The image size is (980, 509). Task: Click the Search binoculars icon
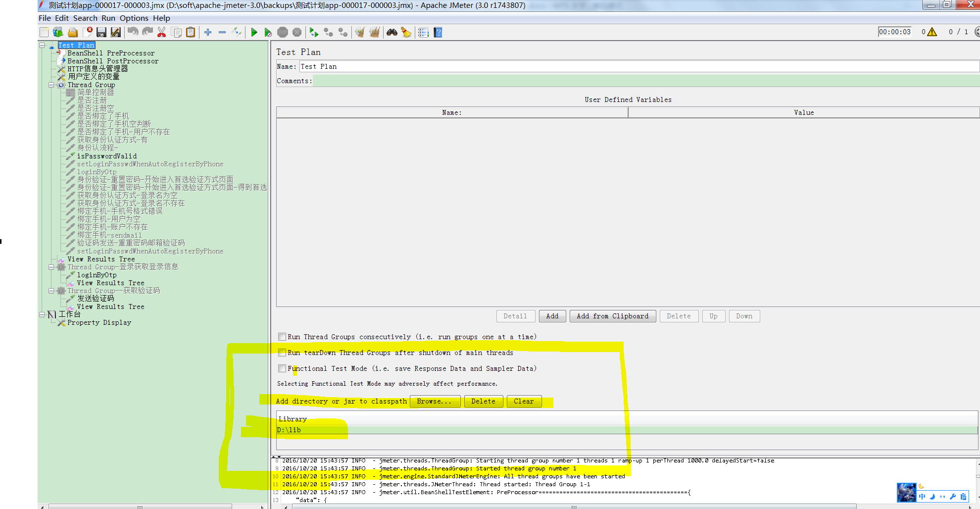(x=392, y=32)
